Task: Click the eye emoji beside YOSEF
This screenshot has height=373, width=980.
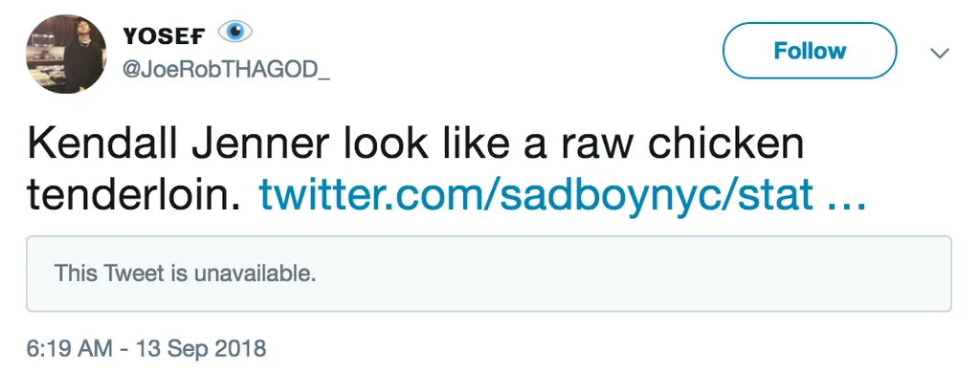Action: click(235, 32)
